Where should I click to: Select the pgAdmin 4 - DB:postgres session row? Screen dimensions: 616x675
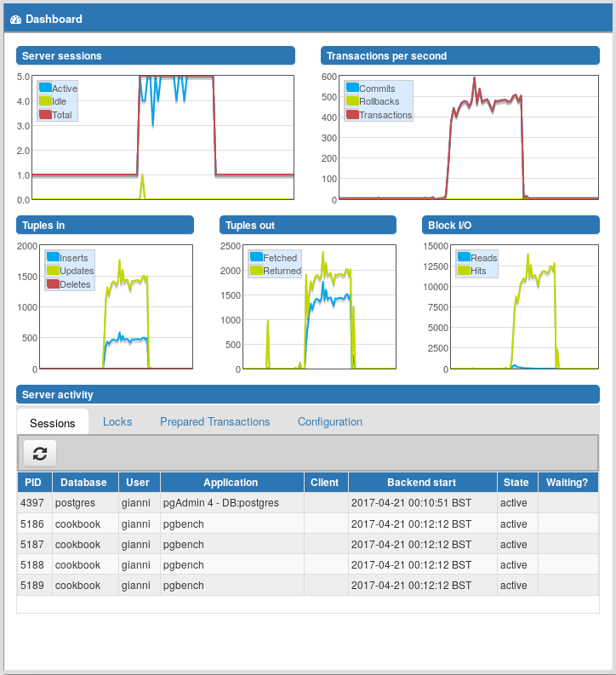(x=307, y=503)
